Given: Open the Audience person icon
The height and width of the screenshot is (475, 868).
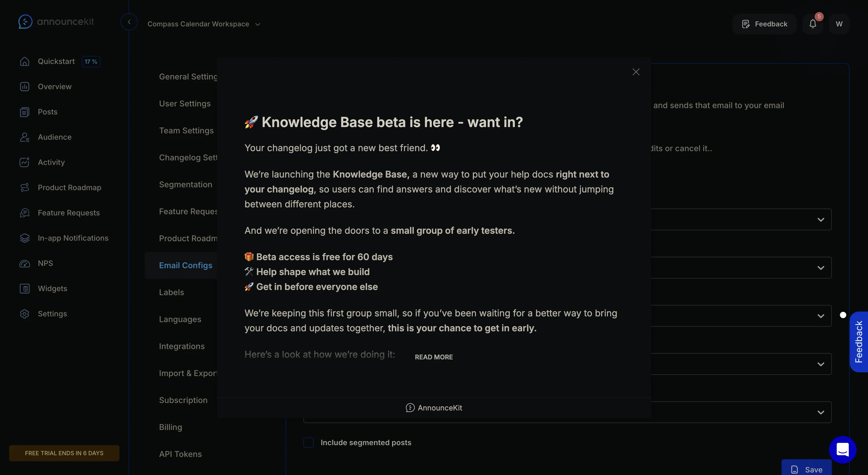Looking at the screenshot, I should click(25, 137).
